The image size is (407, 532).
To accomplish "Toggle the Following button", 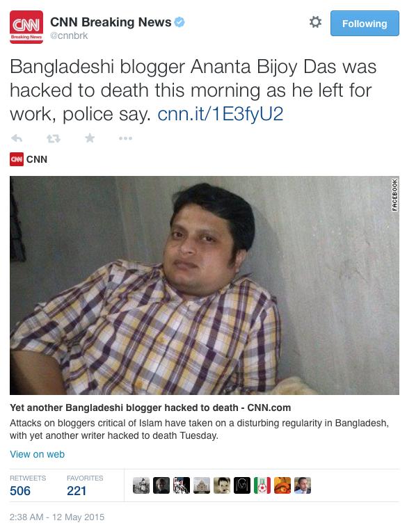I will (365, 24).
